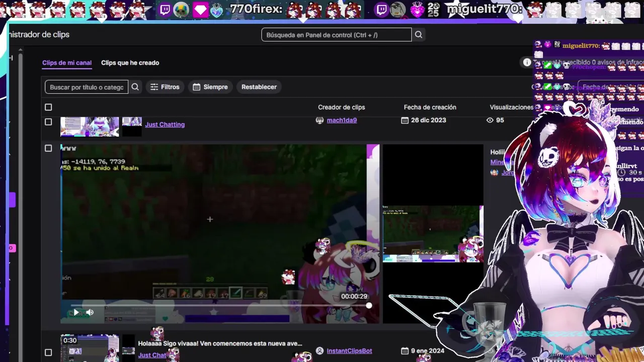Open the InstantClipsBot creator link
Screen dimensions: 644x362
tap(349, 351)
